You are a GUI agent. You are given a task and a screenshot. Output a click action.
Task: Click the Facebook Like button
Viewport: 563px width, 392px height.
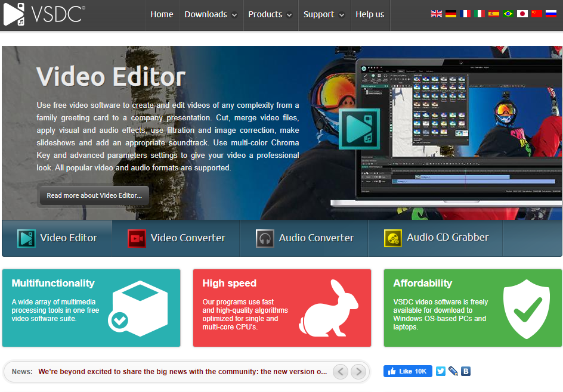407,371
